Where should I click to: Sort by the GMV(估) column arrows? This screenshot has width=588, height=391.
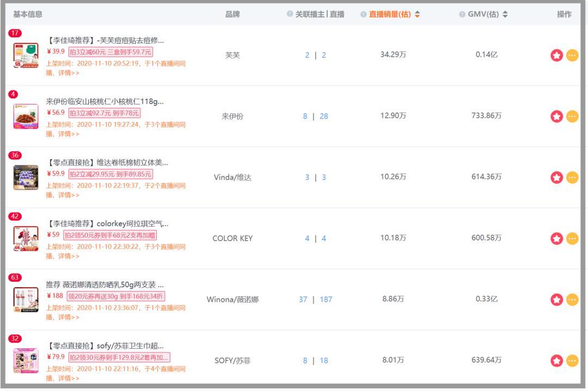pyautogui.click(x=505, y=14)
